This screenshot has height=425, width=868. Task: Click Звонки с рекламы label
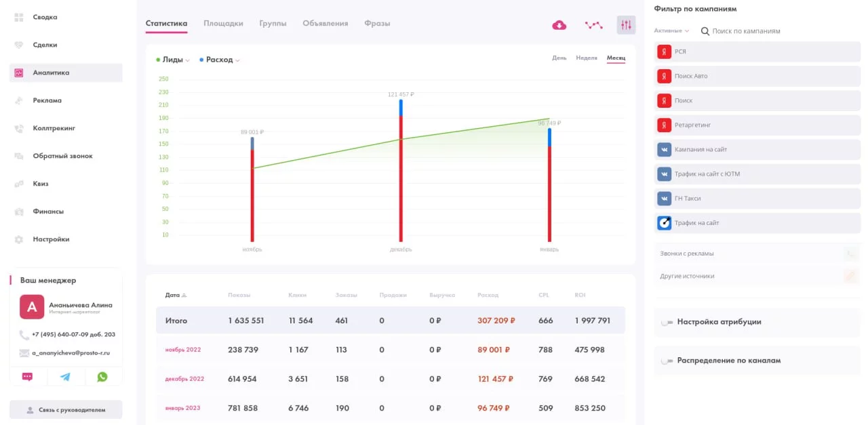687,254
